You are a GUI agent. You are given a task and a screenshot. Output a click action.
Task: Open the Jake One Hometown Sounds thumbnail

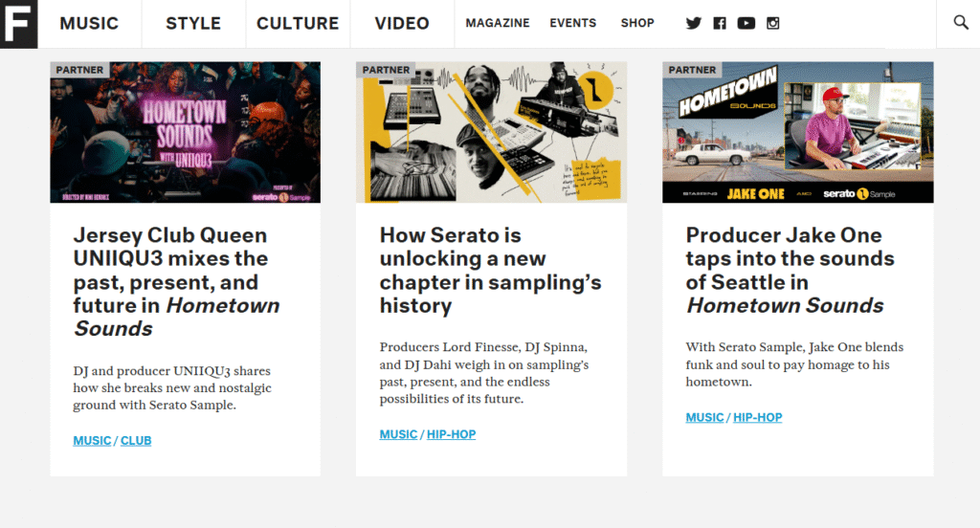tap(798, 132)
